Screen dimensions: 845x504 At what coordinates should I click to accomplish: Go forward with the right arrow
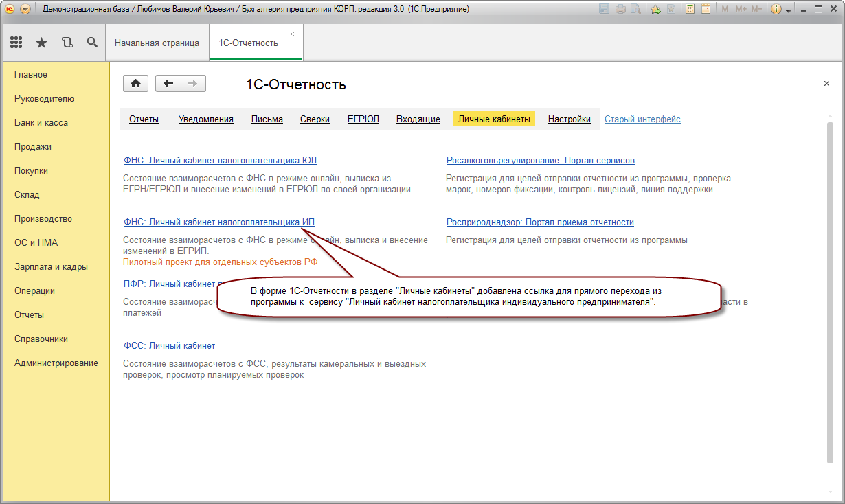(193, 84)
